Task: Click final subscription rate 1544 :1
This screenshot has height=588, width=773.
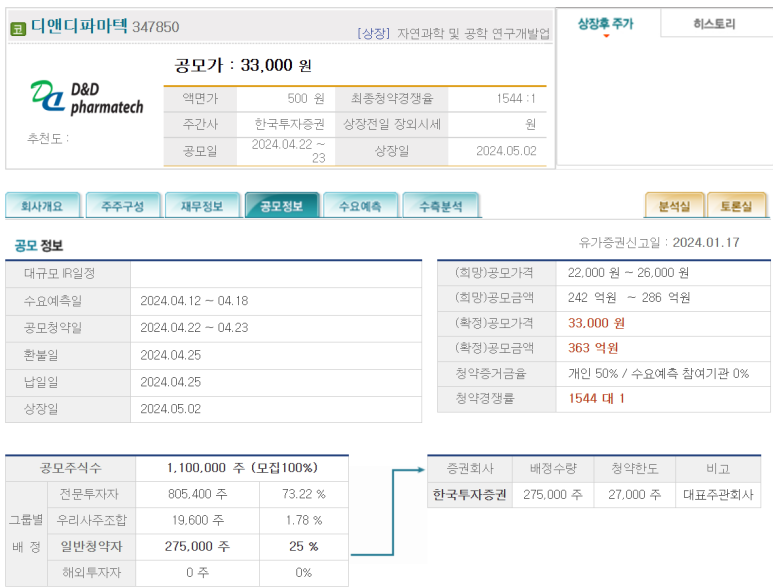Action: click(516, 99)
